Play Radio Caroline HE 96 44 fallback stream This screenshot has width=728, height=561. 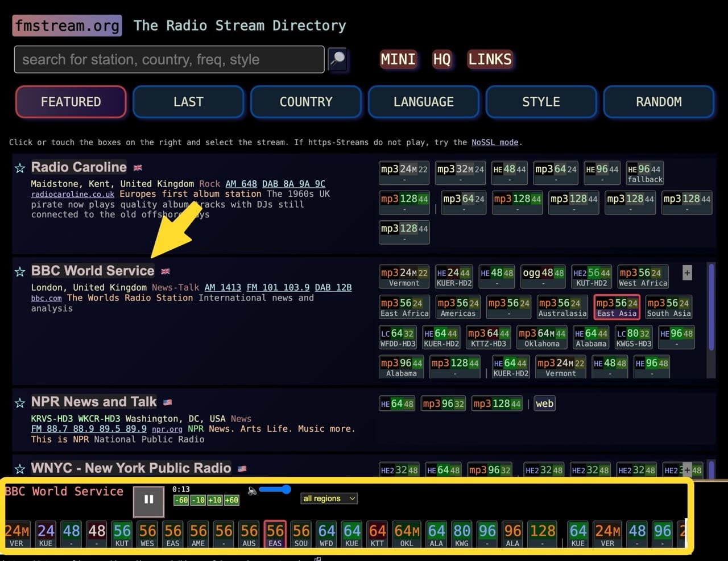(x=646, y=173)
